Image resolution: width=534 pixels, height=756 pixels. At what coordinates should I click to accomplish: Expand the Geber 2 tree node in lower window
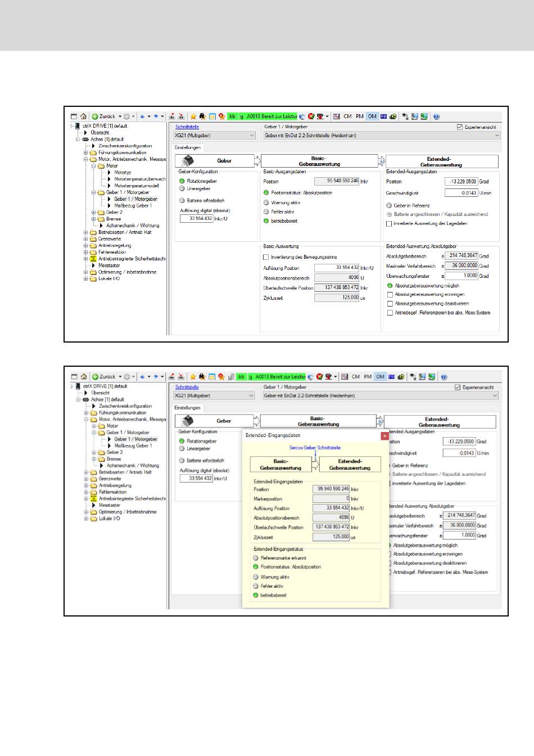[x=94, y=452]
